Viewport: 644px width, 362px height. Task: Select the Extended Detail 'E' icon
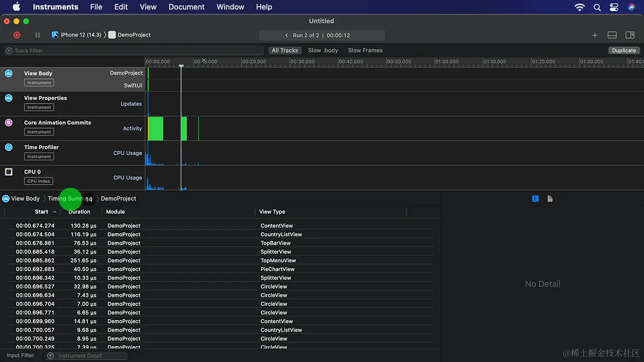coord(535,198)
